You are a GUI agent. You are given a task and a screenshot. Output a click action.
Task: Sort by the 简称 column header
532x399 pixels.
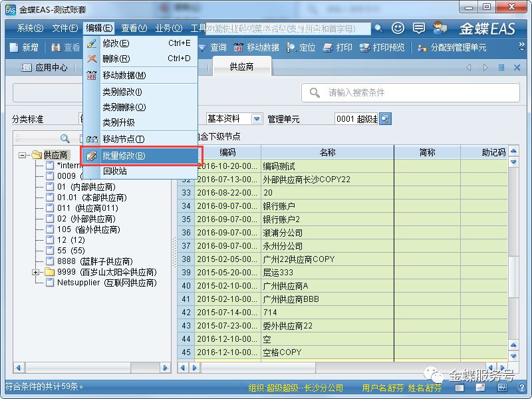coord(427,152)
